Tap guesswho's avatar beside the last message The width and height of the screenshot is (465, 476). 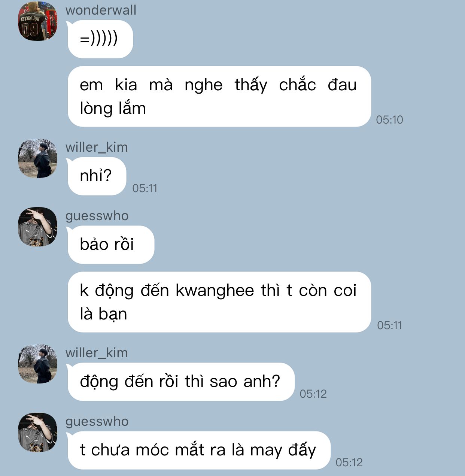37,432
